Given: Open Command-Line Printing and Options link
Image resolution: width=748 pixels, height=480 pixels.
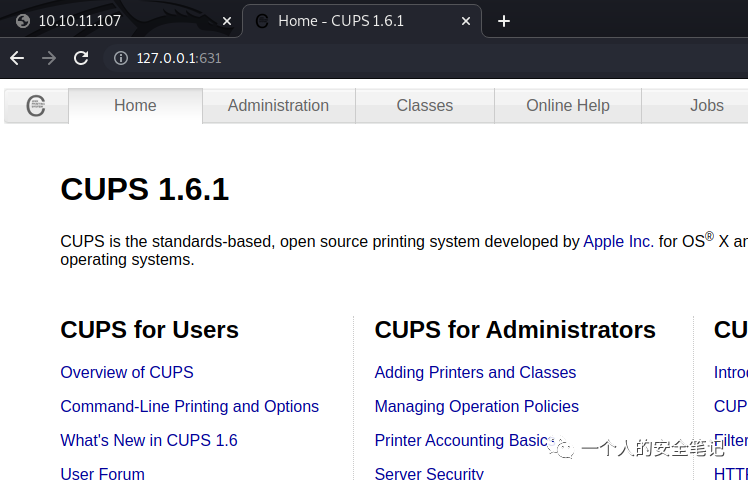Looking at the screenshot, I should point(189,407).
